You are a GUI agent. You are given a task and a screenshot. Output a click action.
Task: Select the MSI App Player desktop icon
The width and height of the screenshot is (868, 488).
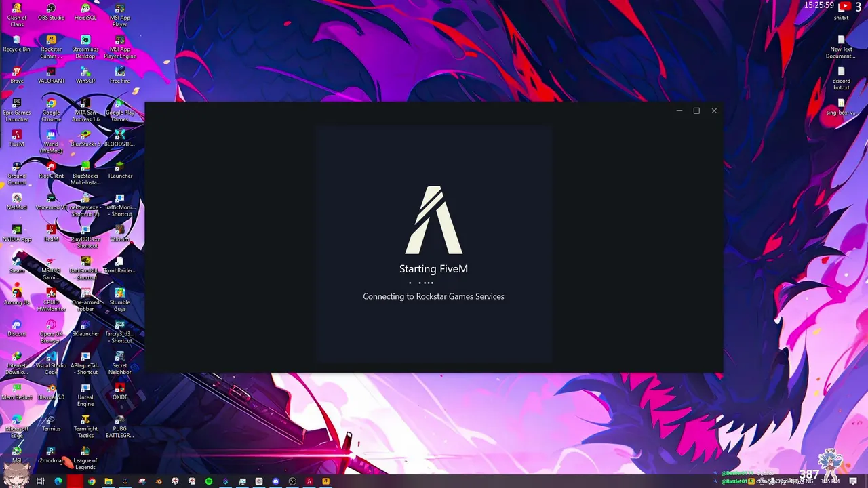(x=120, y=14)
